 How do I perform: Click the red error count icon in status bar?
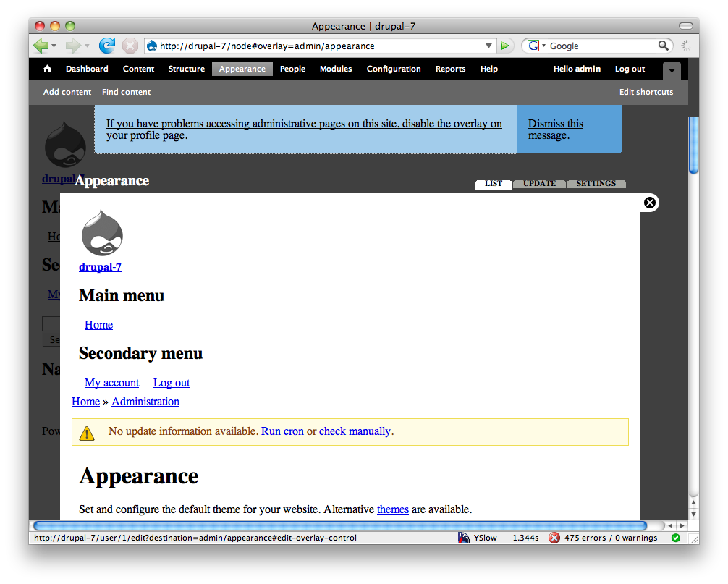(x=555, y=537)
